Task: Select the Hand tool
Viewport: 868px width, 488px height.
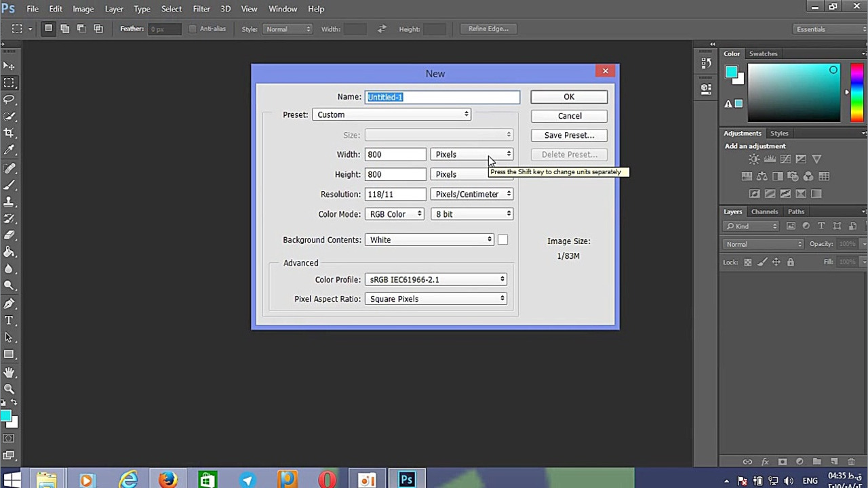Action: 9,372
